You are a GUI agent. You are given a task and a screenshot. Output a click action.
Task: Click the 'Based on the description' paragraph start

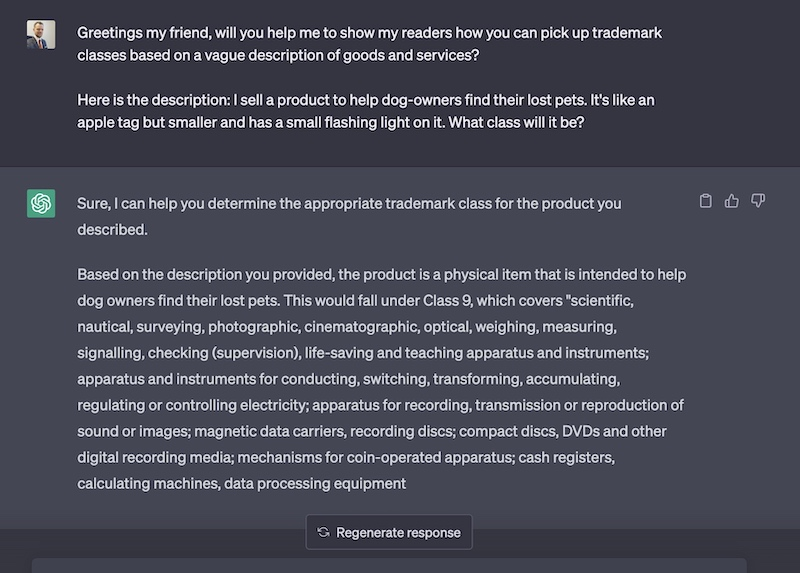tap(173, 275)
